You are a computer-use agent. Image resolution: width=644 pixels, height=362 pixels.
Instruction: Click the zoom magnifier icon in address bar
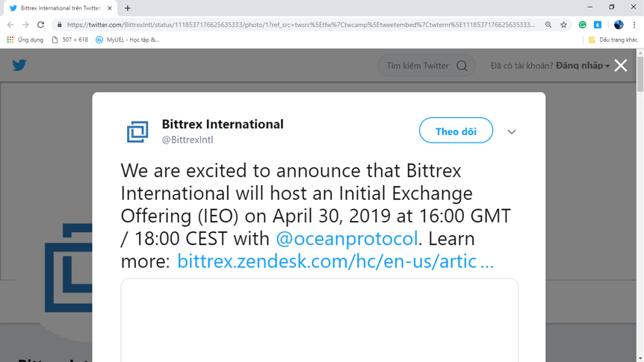click(x=548, y=25)
